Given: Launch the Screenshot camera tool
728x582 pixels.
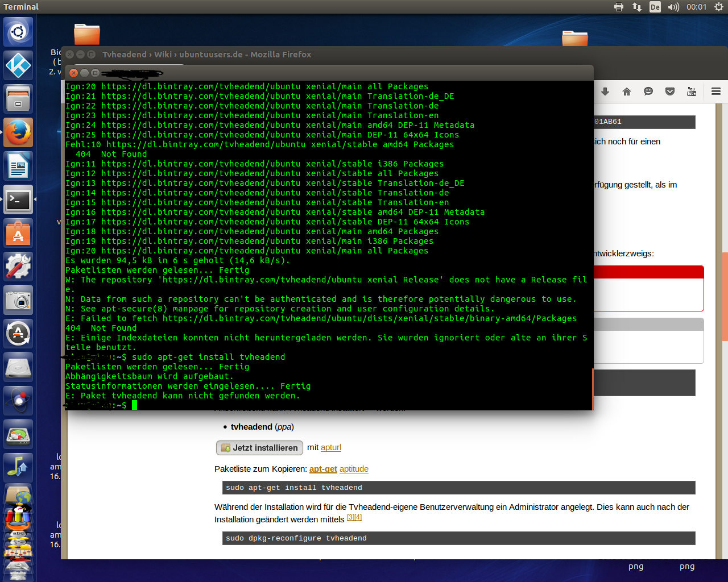Looking at the screenshot, I should pyautogui.click(x=18, y=300).
